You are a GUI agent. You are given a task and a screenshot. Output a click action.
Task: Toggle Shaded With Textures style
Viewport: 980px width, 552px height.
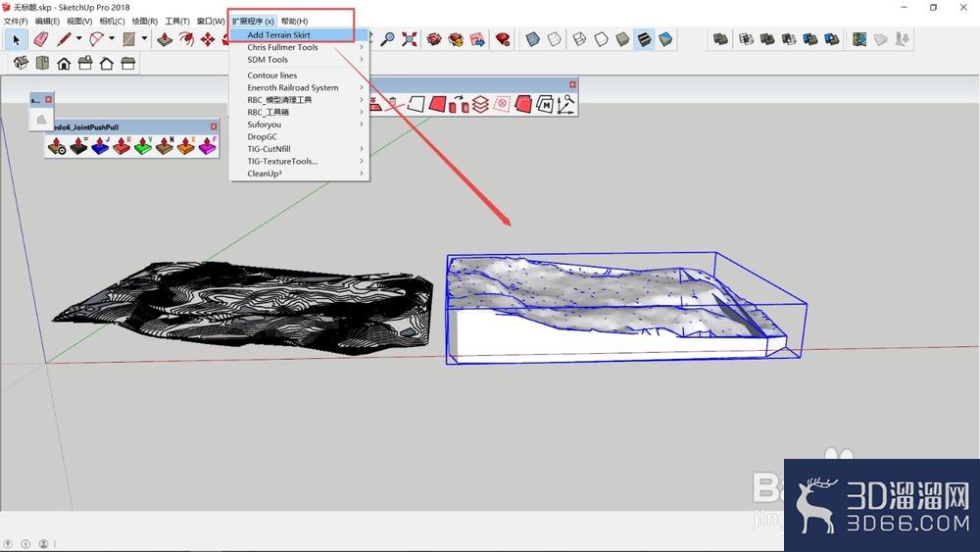[644, 39]
